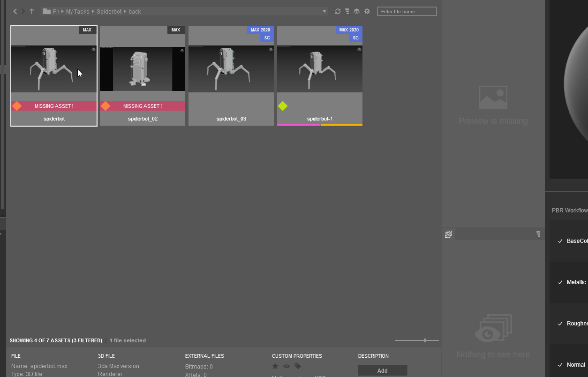Open browser settings gear
The height and width of the screenshot is (377, 588).
(x=367, y=11)
